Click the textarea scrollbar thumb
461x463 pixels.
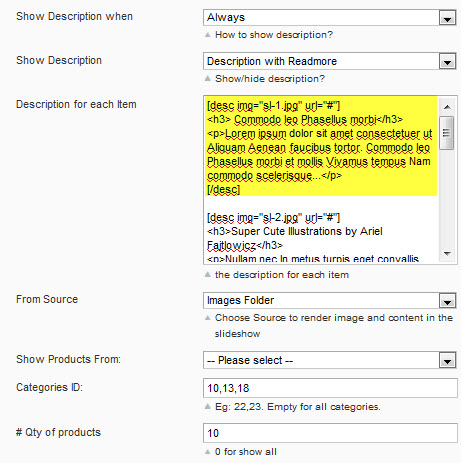point(447,133)
